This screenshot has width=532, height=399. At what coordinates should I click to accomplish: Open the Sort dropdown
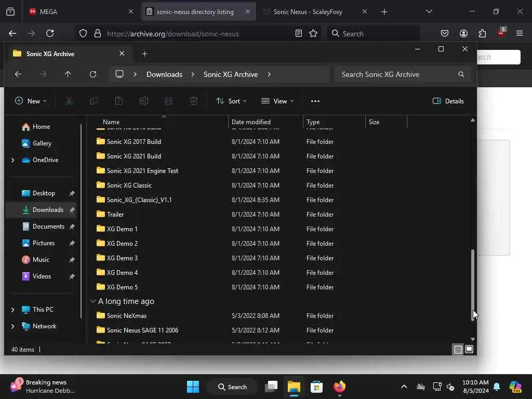click(x=231, y=101)
